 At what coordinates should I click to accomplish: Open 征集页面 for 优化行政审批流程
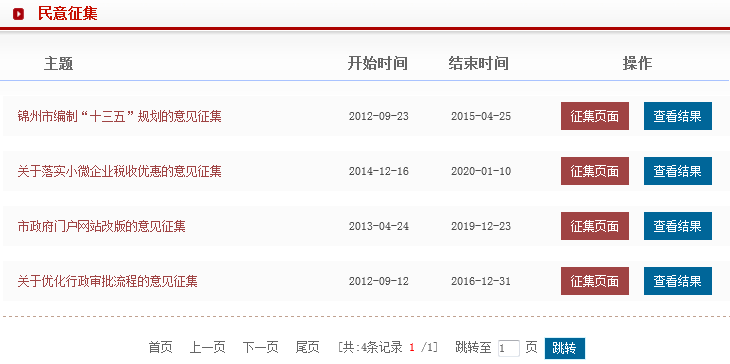(x=595, y=281)
